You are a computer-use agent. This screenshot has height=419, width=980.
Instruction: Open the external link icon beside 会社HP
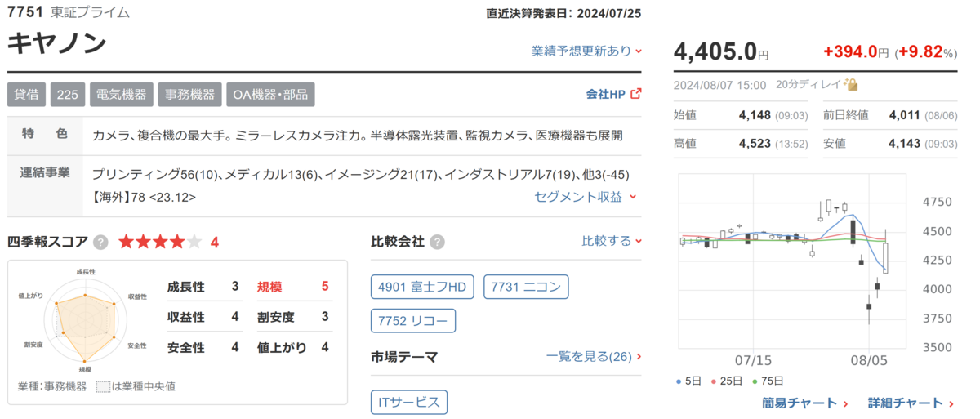click(x=636, y=94)
